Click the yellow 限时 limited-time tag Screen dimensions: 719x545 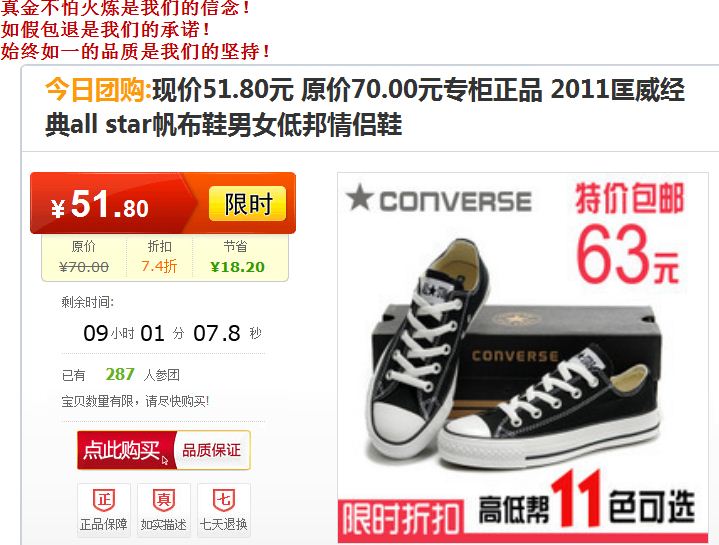tap(248, 204)
